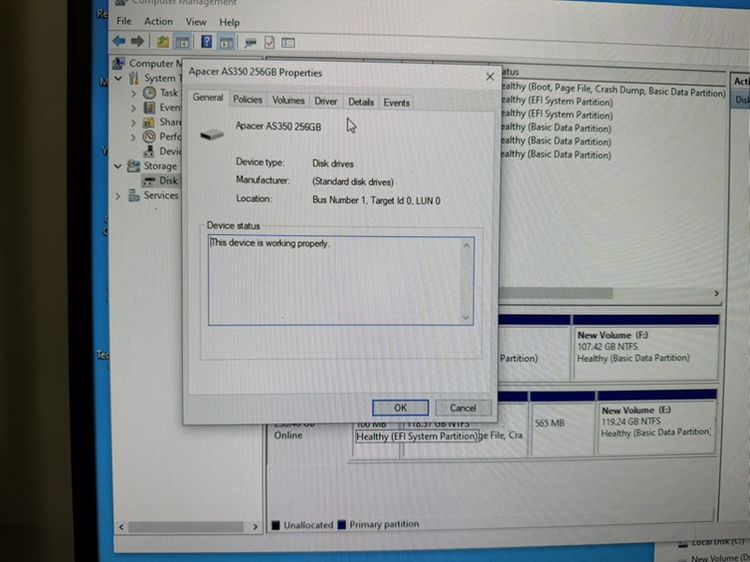Select New Volume (E:) partition block
Screen dimensions: 750x562
pyautogui.click(x=656, y=423)
